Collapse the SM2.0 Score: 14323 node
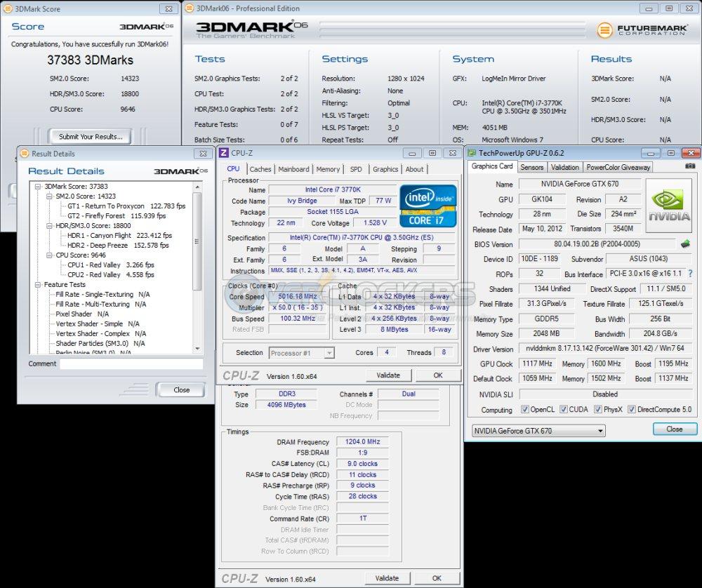 point(49,196)
